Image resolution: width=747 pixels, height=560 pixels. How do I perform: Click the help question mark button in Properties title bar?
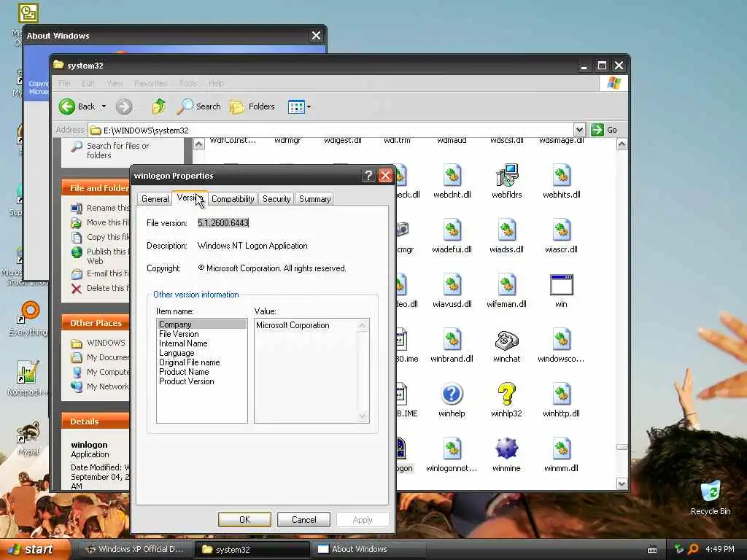pos(368,175)
